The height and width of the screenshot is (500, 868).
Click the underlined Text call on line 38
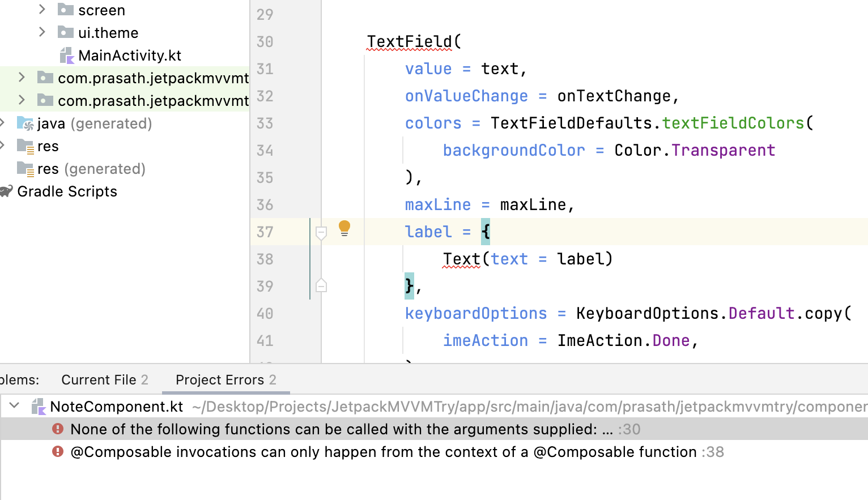pyautogui.click(x=461, y=259)
